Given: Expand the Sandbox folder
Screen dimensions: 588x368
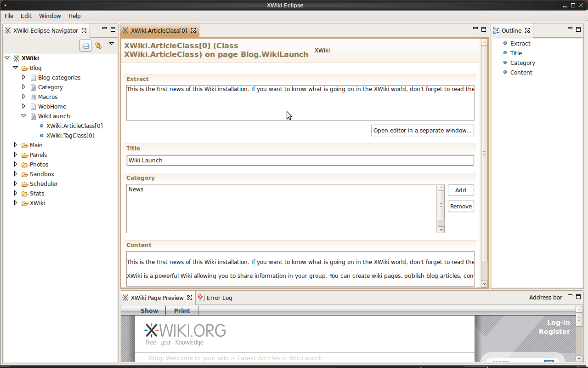Looking at the screenshot, I should [x=16, y=174].
